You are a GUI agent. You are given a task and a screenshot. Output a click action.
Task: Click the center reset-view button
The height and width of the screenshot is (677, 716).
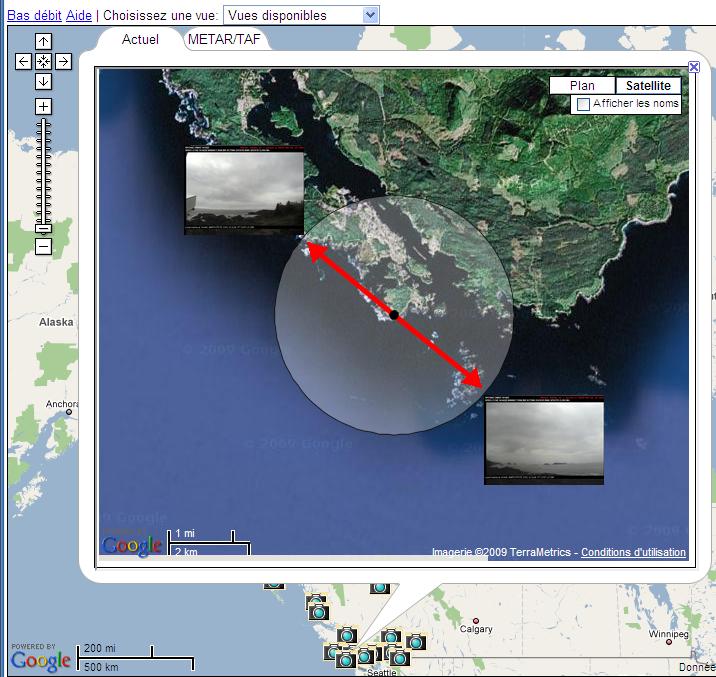coord(43,62)
